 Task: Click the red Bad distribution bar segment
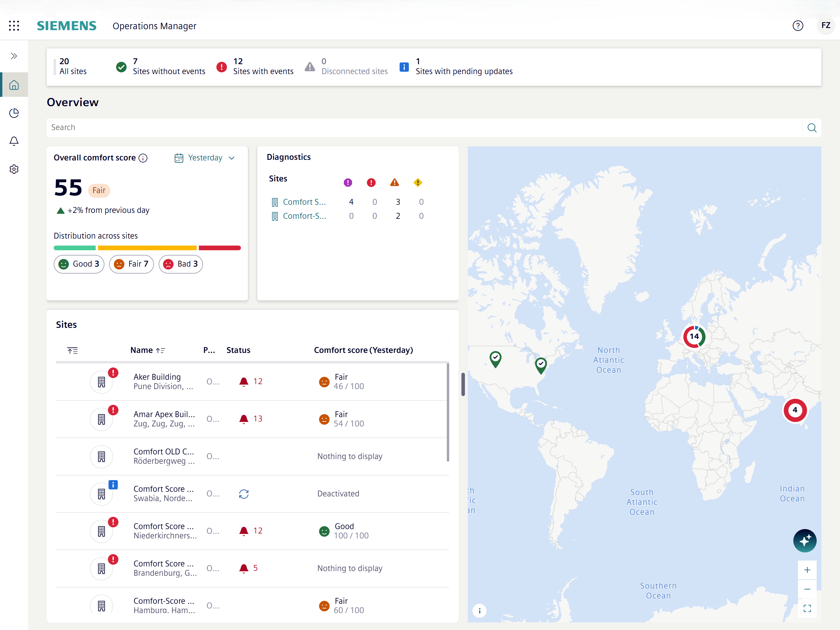coord(220,248)
